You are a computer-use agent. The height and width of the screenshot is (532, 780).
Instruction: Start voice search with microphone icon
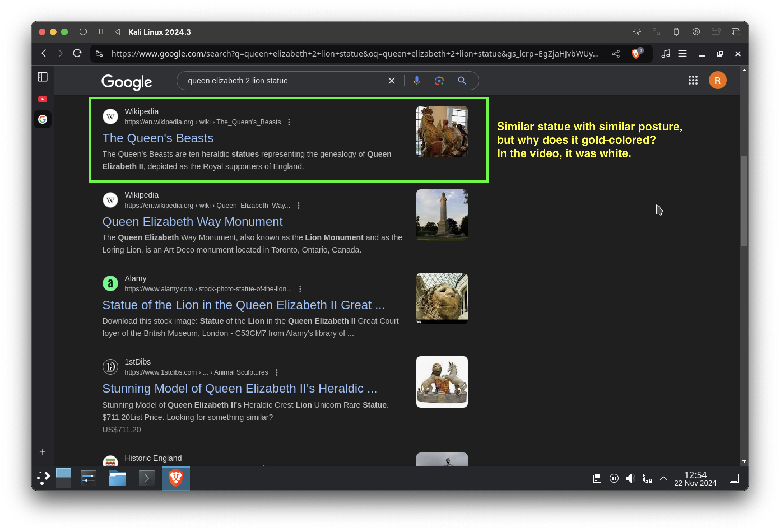(x=417, y=81)
